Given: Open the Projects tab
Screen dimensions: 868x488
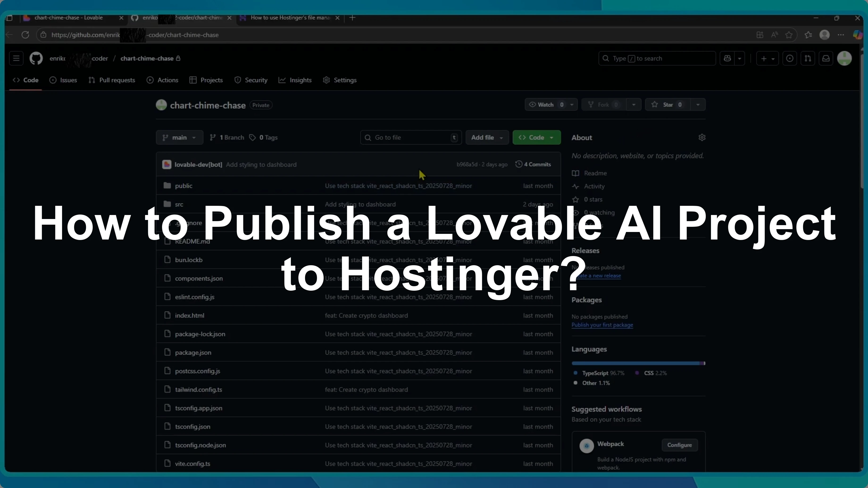Looking at the screenshot, I should tap(206, 80).
